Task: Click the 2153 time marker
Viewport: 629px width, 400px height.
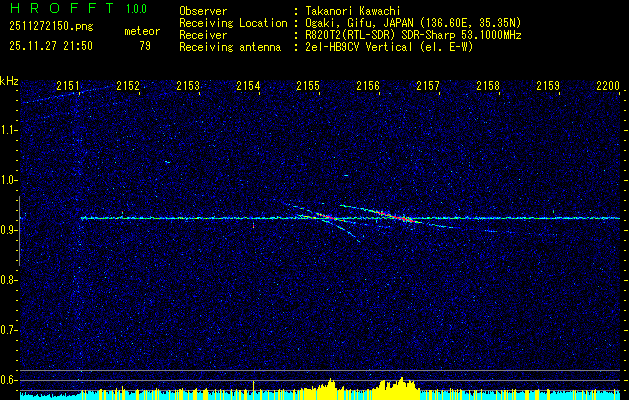Action: pyautogui.click(x=188, y=85)
